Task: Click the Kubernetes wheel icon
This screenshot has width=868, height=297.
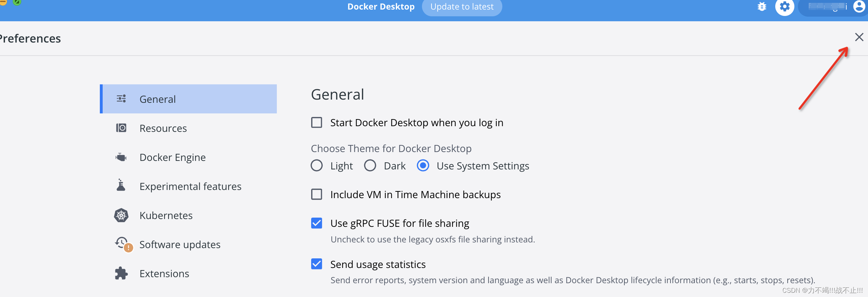Action: click(x=121, y=215)
